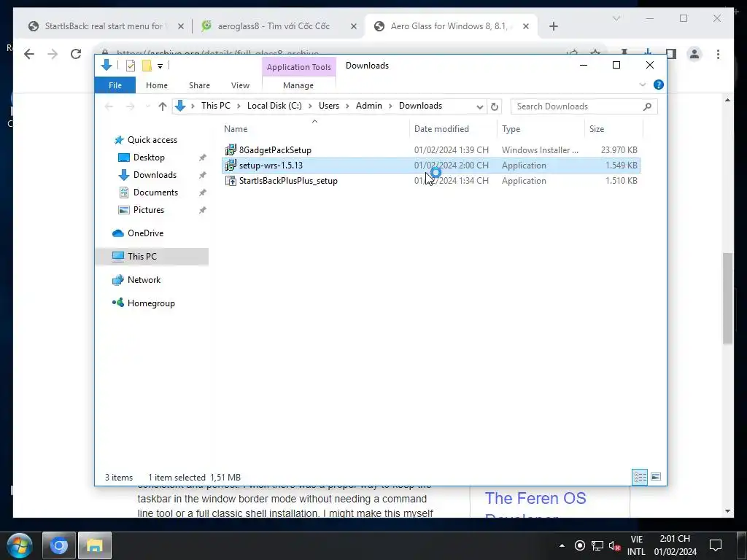This screenshot has height=560, width=747.
Task: Click the muted volume tray icon
Action: [614, 545]
